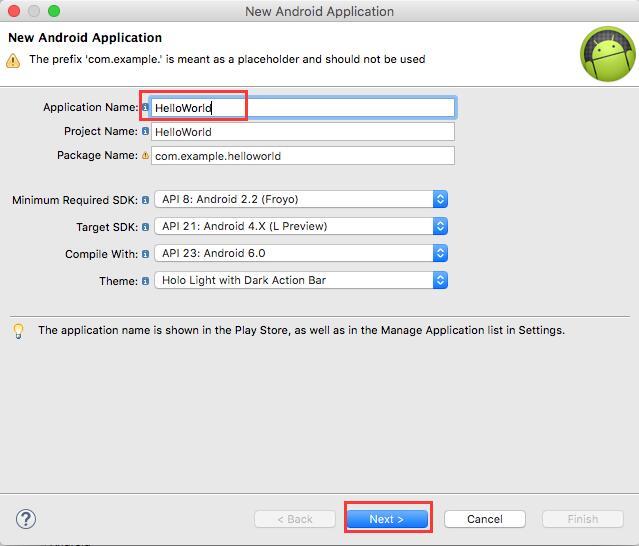
Task: Click the Project Name label
Action: point(101,131)
